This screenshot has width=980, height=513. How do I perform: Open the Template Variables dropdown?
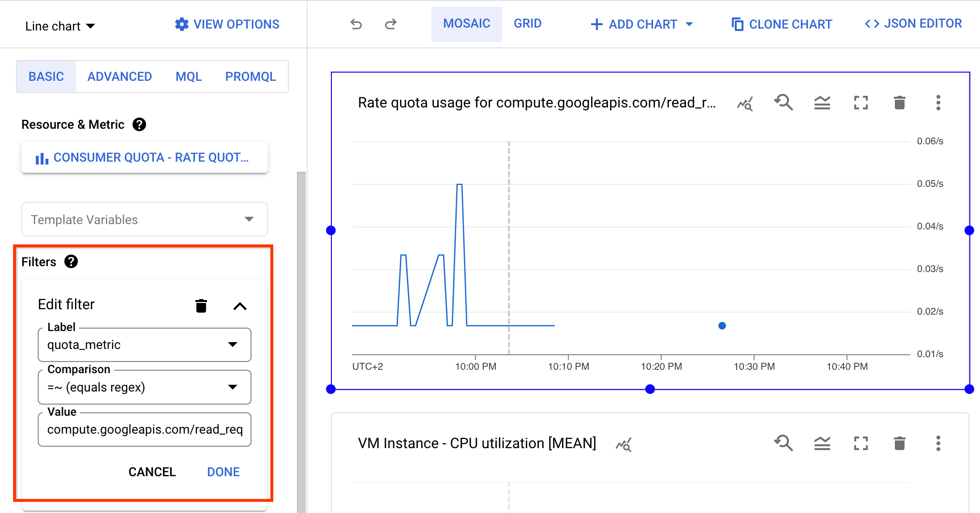(x=249, y=219)
